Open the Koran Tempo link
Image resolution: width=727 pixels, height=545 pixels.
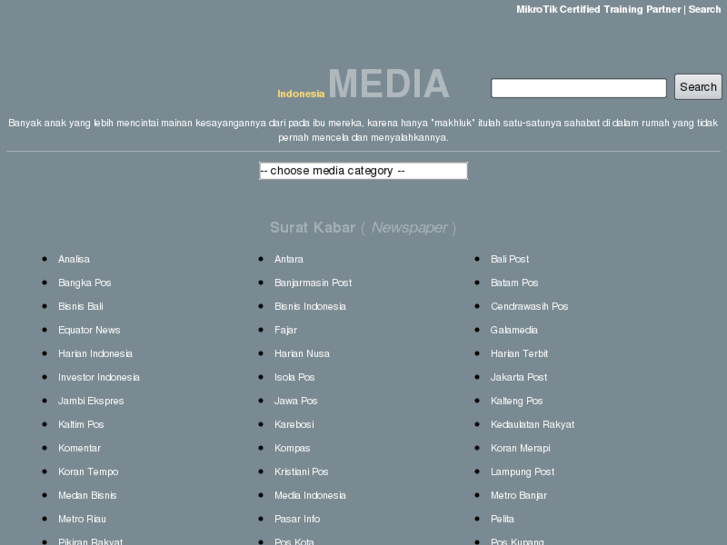coord(88,472)
